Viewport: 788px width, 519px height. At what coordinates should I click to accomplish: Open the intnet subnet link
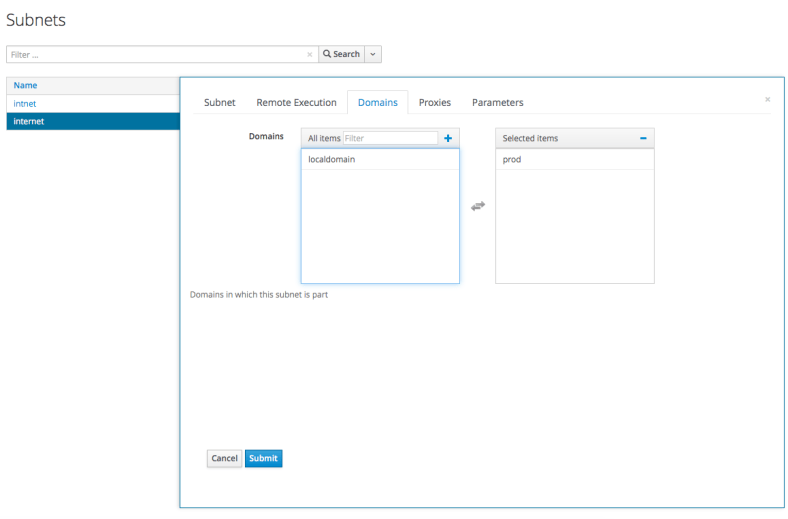pos(25,103)
